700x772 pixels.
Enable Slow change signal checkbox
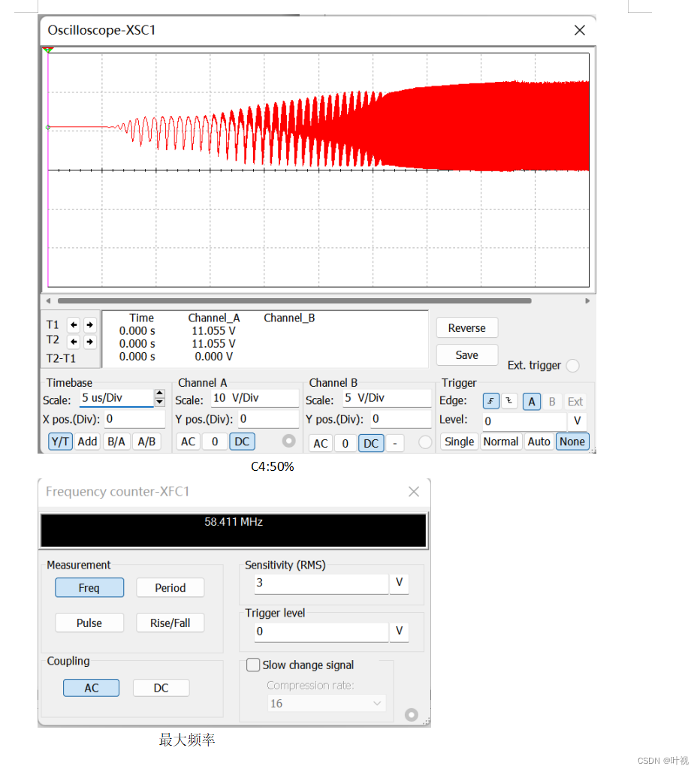tap(253, 665)
